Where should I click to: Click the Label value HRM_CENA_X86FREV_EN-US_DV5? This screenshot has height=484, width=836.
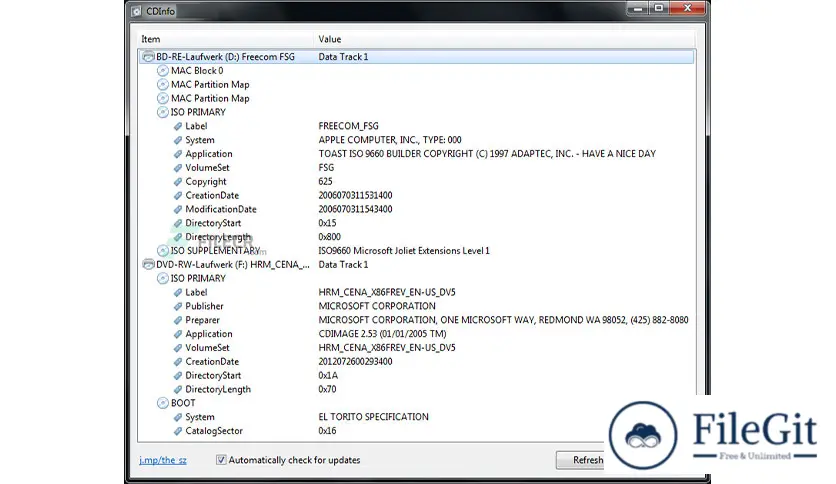(387, 293)
